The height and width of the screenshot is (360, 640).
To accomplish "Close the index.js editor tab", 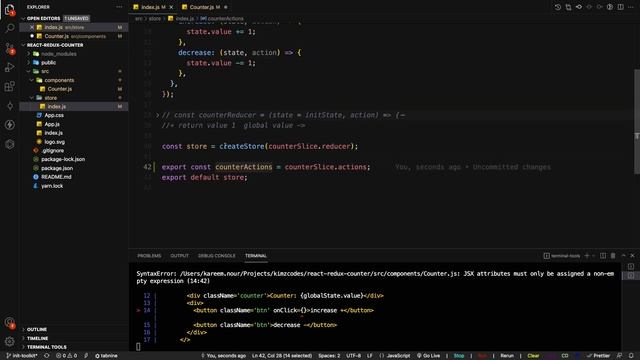I will point(171,7).
